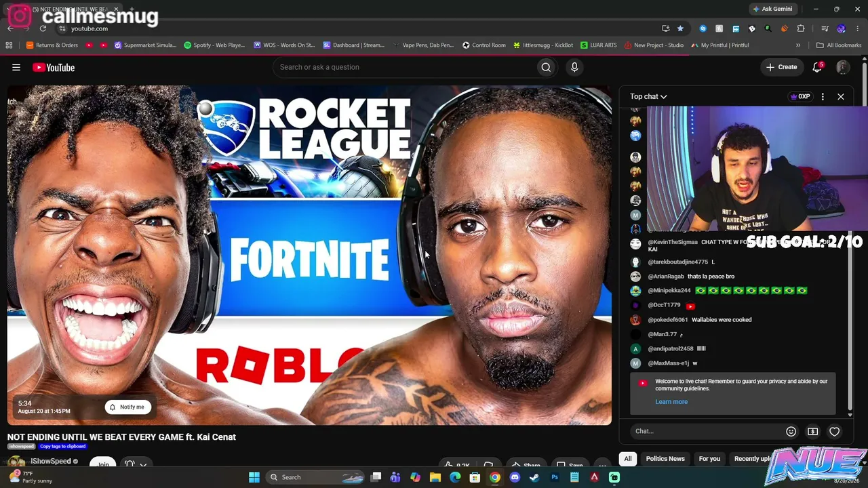This screenshot has width=868, height=488.
Task: Go to the YouTube home logo
Action: tap(54, 67)
